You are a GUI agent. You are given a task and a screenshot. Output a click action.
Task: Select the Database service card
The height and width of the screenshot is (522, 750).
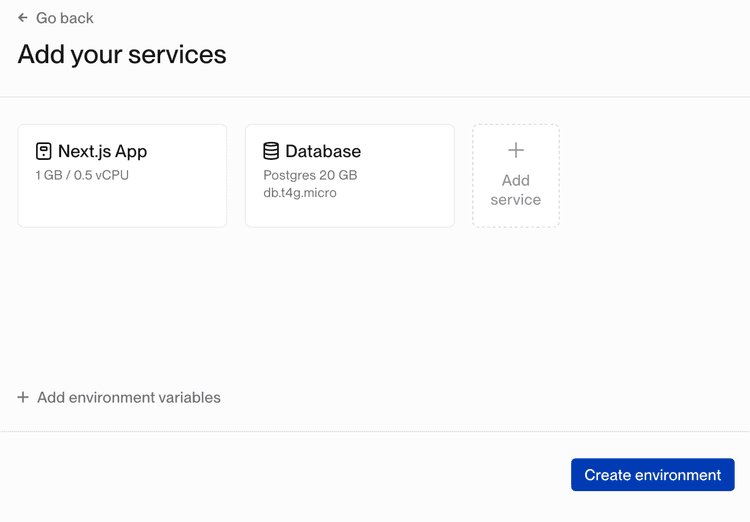click(350, 176)
